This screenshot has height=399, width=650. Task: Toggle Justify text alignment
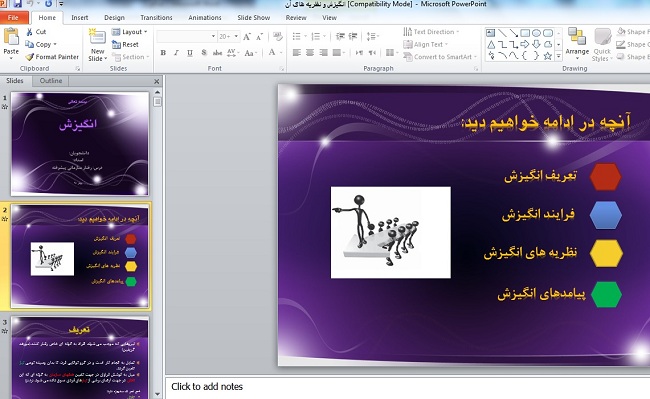pos(337,53)
